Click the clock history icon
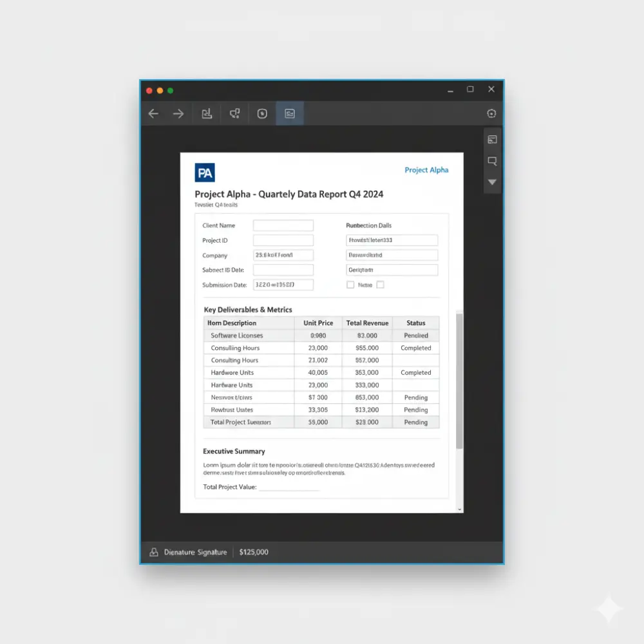Screen dimensions: 644x644 [261, 113]
